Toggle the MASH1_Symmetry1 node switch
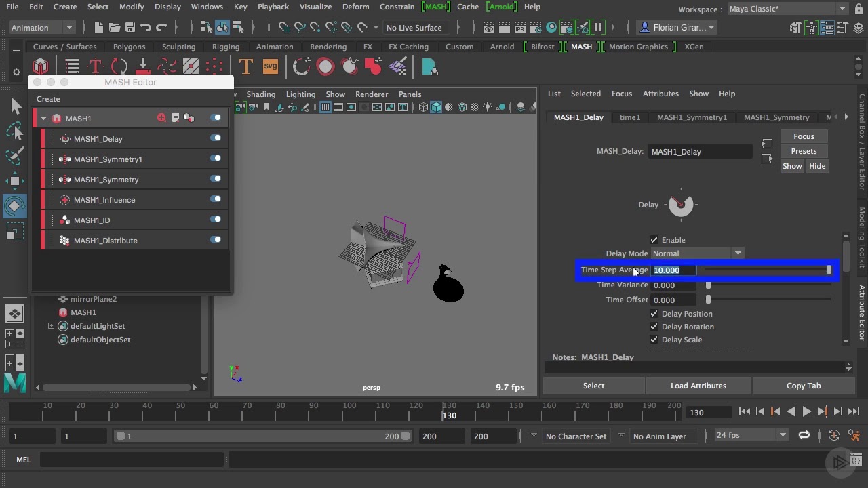Screen dimensions: 868x488 click(x=216, y=159)
